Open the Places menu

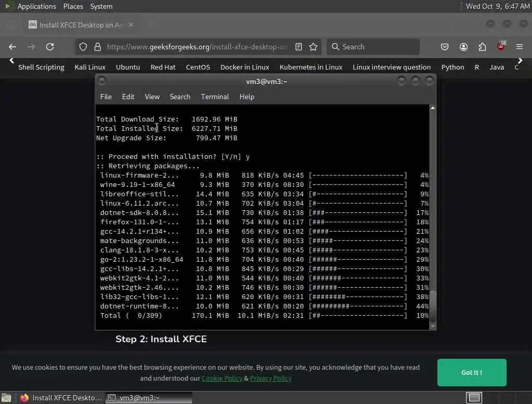[x=73, y=6]
